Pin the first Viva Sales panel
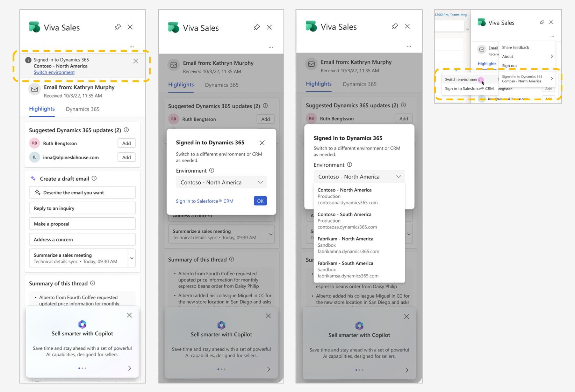The image size is (575, 392). click(x=118, y=27)
